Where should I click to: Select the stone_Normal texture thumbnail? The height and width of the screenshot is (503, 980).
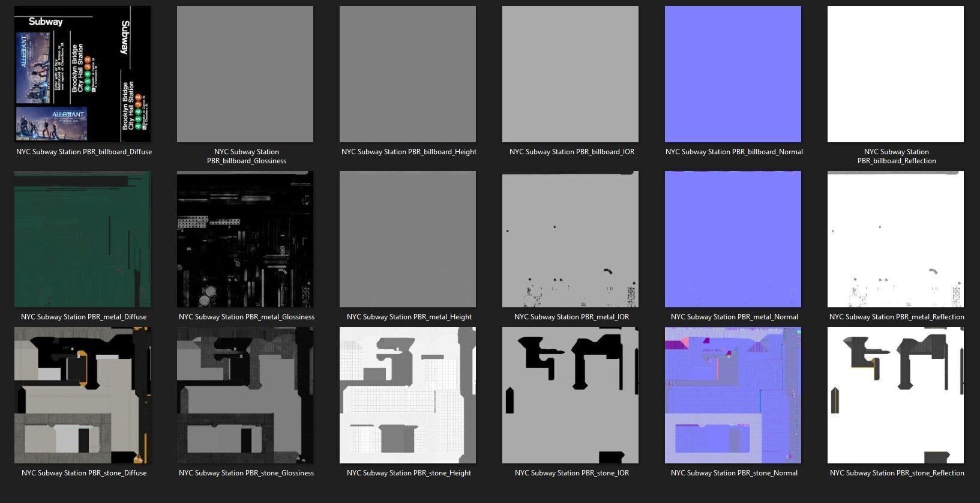tap(733, 396)
